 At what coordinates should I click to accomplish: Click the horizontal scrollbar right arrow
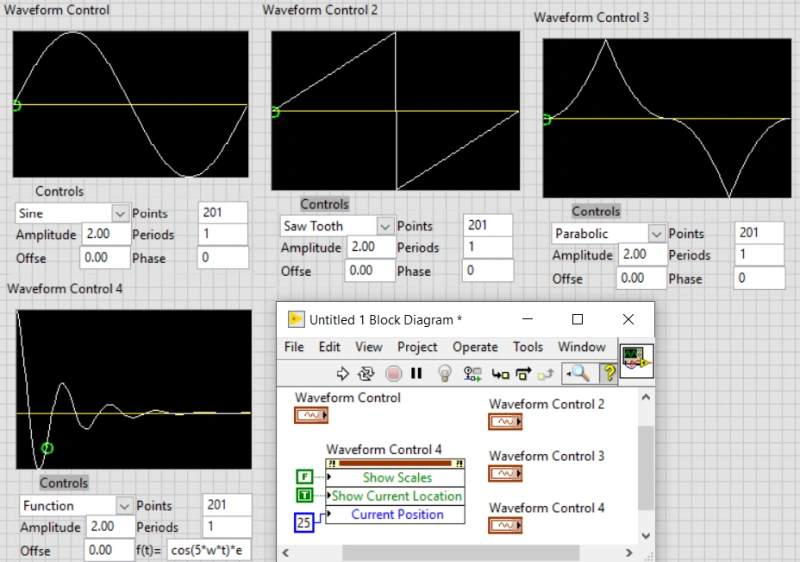click(x=629, y=553)
